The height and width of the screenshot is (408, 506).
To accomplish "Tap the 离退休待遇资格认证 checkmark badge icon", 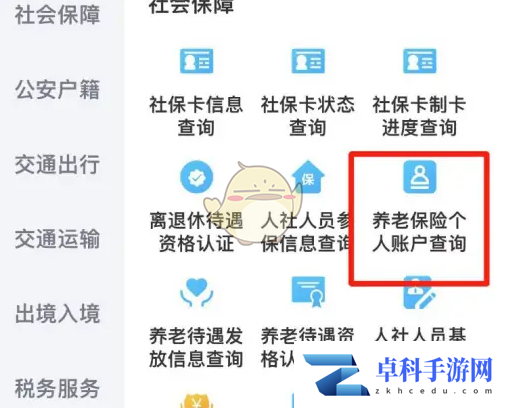I will tap(196, 177).
